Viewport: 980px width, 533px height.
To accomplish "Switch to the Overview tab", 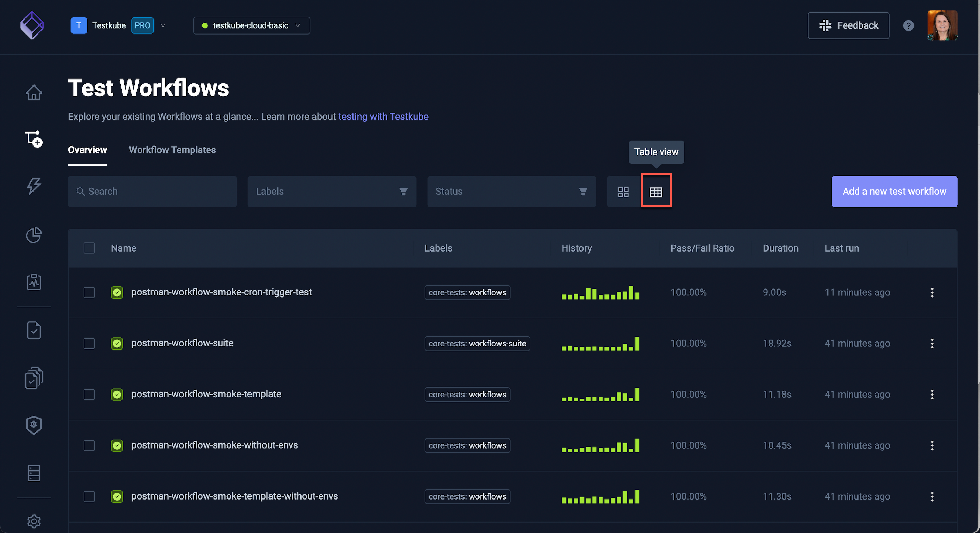I will [x=88, y=150].
